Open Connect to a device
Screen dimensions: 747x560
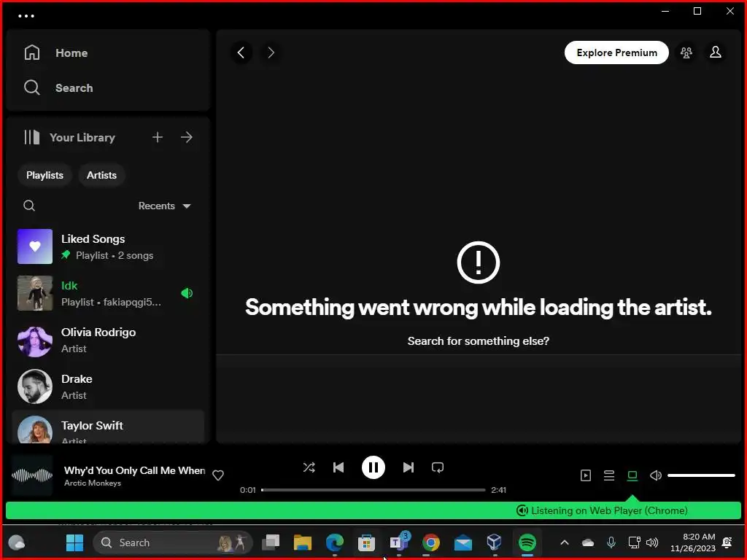[x=632, y=475]
